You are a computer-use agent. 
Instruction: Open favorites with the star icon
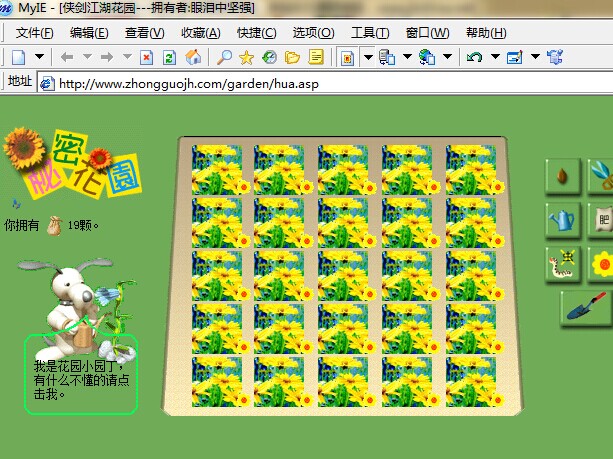[x=247, y=58]
